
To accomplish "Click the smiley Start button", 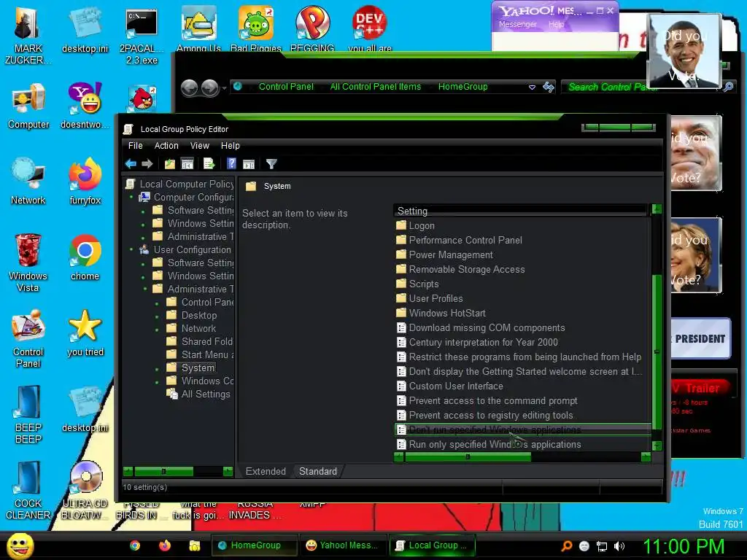I will click(x=20, y=546).
